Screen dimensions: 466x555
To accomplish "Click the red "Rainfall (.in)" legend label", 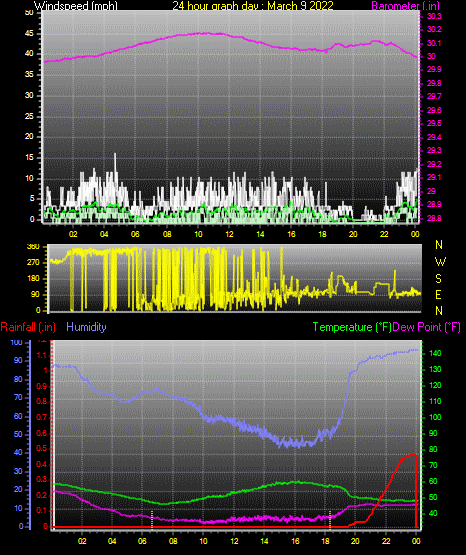I will [28, 327].
